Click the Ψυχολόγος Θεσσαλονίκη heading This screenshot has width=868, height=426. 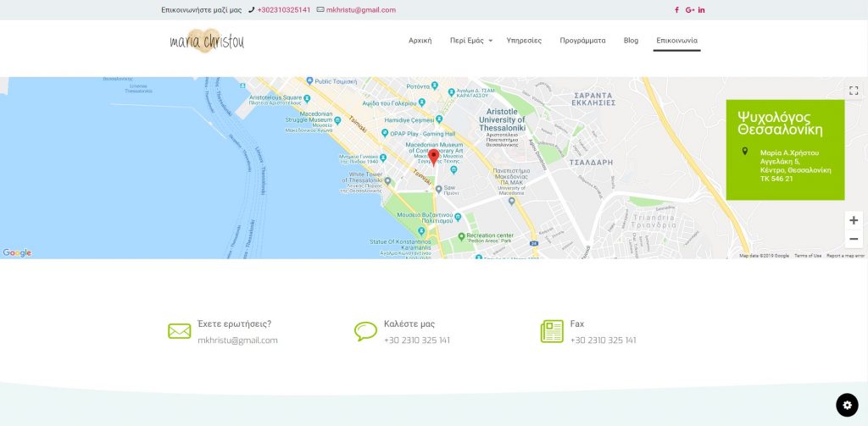pos(780,124)
